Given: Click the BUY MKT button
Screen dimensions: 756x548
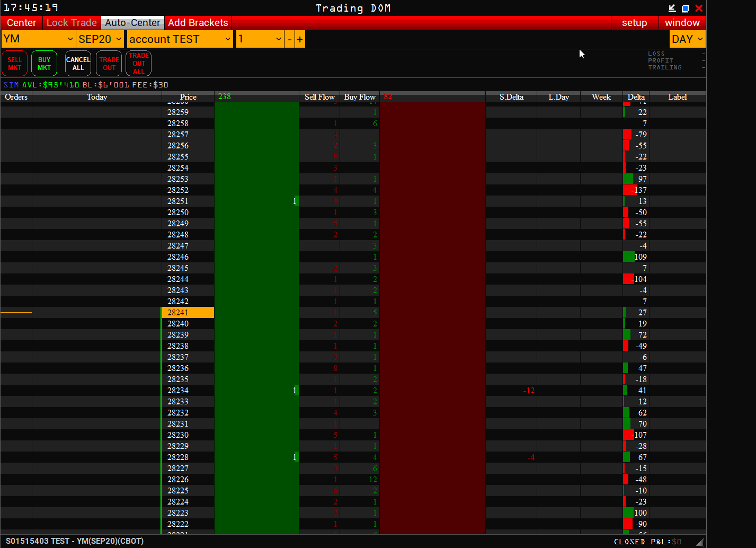Looking at the screenshot, I should (44, 64).
